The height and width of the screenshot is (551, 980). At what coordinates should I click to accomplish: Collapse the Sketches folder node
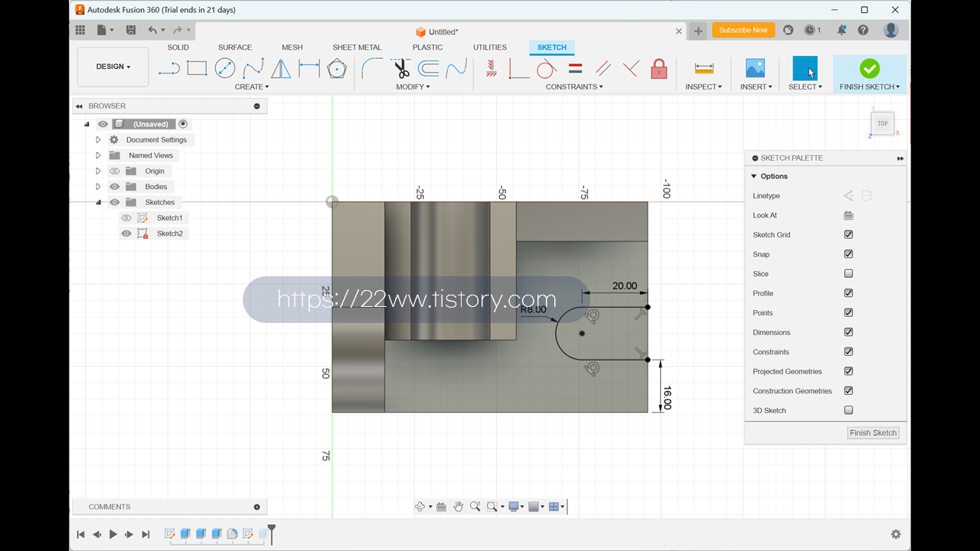(x=98, y=203)
